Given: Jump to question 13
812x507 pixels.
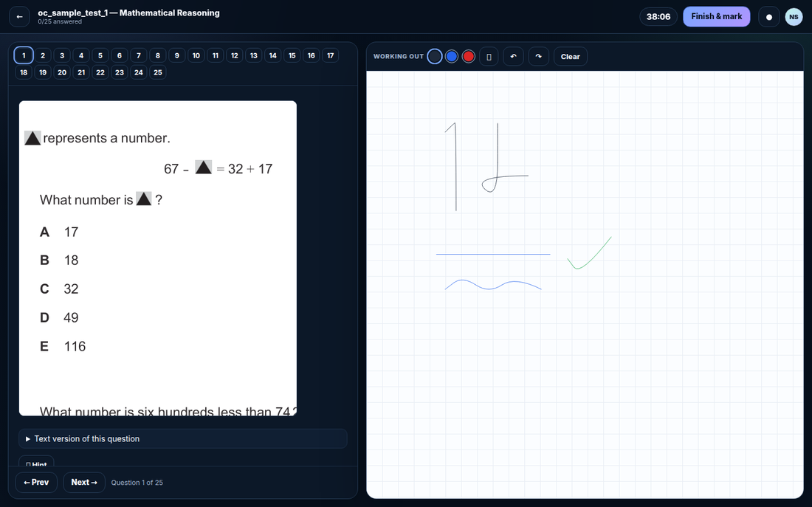Looking at the screenshot, I should click(x=254, y=55).
